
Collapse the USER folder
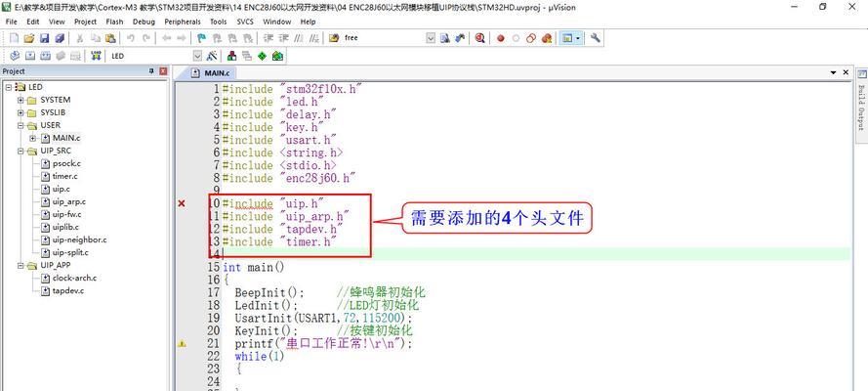click(x=21, y=126)
